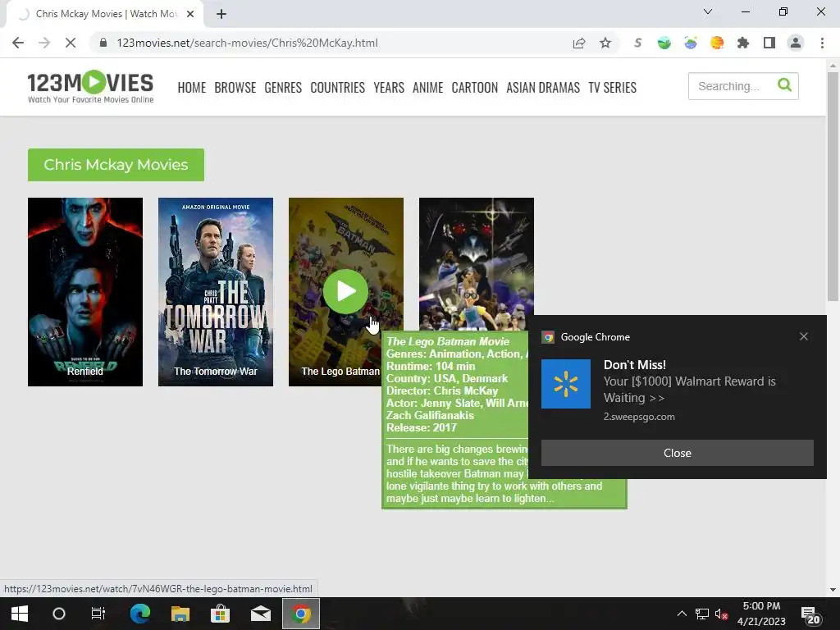Image resolution: width=840 pixels, height=630 pixels.
Task: Open the clock showing 5:00 PM
Action: point(761,614)
